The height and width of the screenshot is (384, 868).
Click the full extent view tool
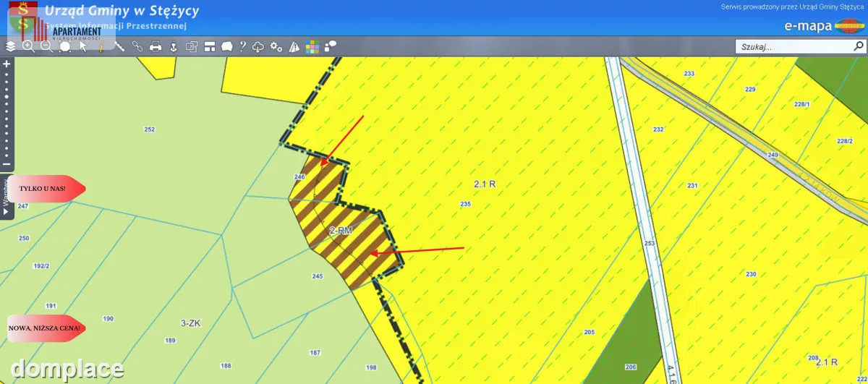(x=65, y=46)
